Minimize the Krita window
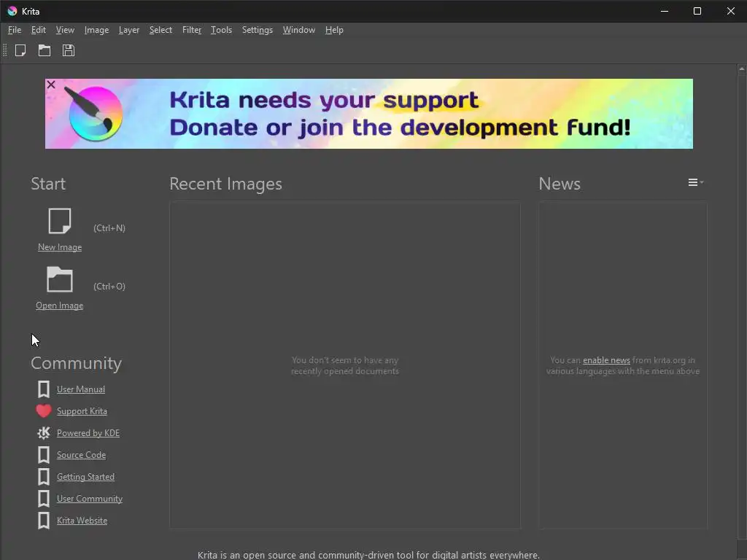 point(664,11)
